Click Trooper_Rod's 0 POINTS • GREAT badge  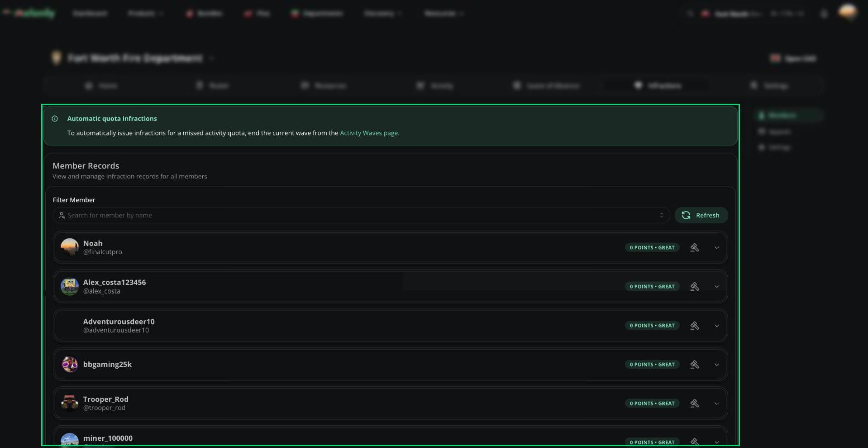coord(652,404)
